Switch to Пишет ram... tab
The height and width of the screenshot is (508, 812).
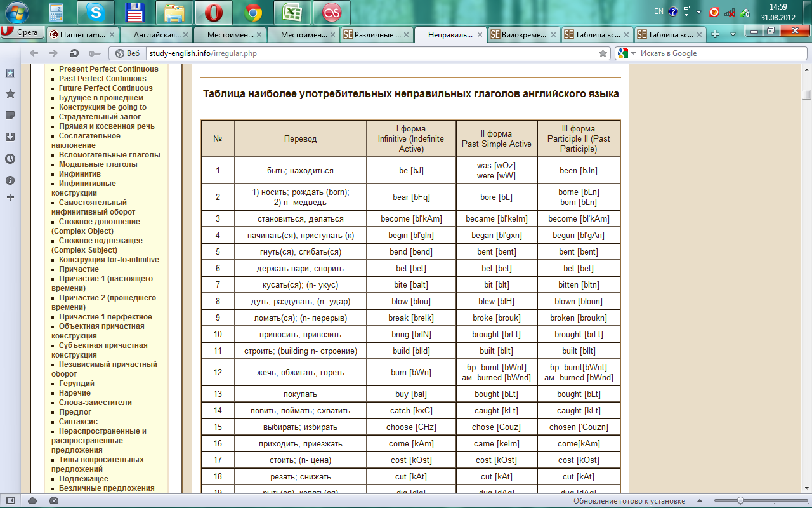point(82,35)
